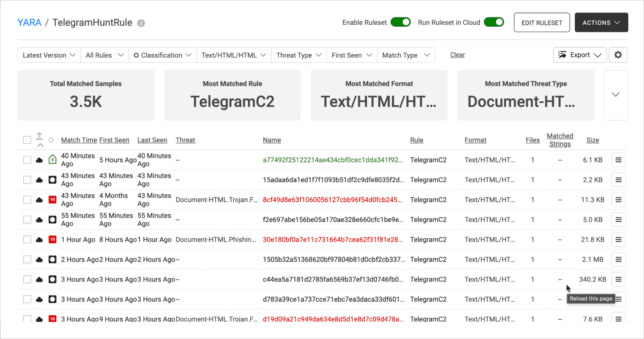Click cloud icon in d783a39ce1a737cce71e row
This screenshot has width=644, height=339.
[39, 299]
